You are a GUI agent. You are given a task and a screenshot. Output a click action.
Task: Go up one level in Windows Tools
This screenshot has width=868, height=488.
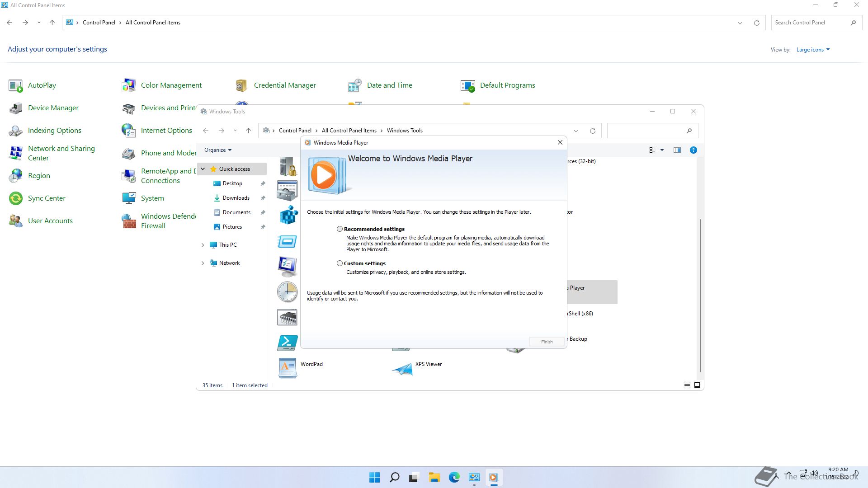[x=248, y=131]
